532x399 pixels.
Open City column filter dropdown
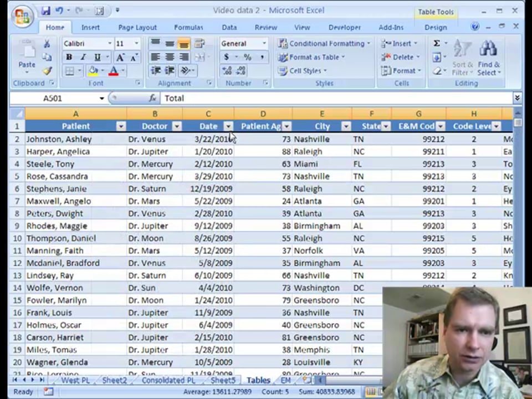click(x=346, y=126)
